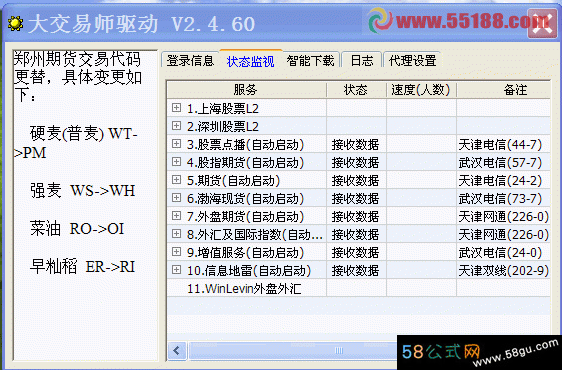Image resolution: width=562 pixels, height=370 pixels.
Task: Select the 6.渤海现货 service row
Action: click(358, 198)
